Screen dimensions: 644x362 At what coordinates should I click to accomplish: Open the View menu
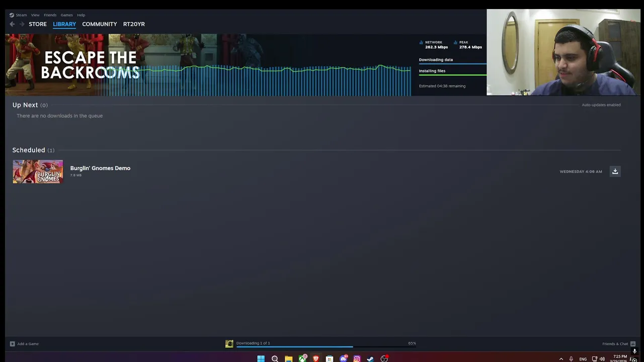coord(35,15)
